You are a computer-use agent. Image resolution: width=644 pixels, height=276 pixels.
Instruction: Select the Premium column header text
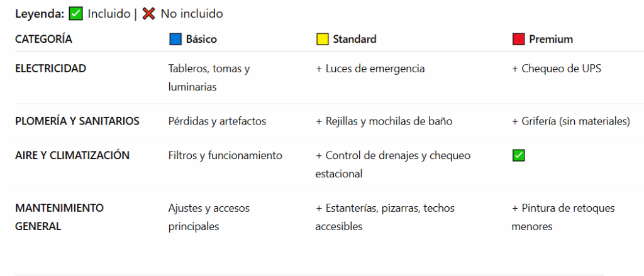(x=551, y=39)
